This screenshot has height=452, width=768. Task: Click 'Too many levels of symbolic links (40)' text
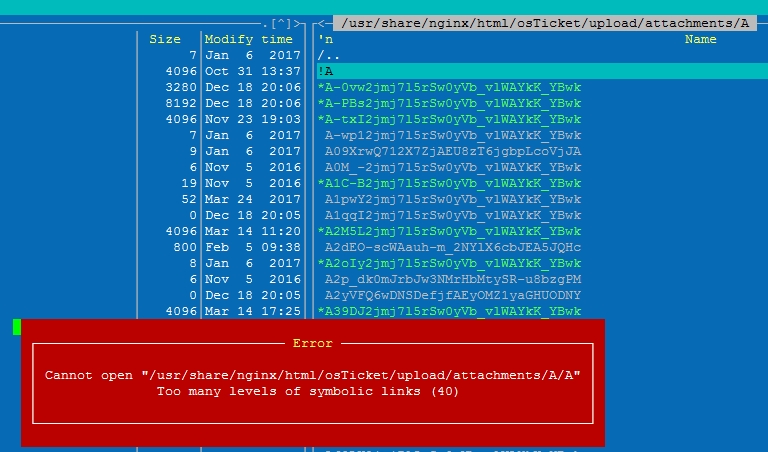point(308,391)
